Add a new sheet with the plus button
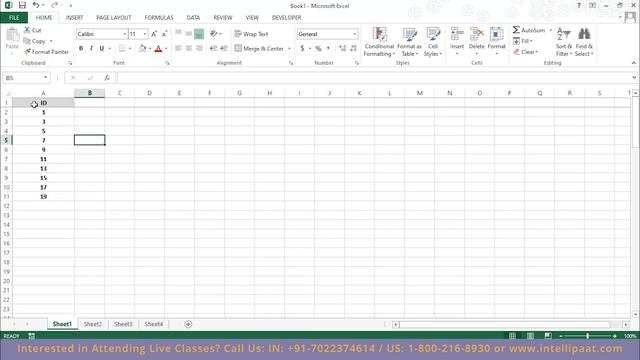This screenshot has width=640, height=360. [x=188, y=324]
